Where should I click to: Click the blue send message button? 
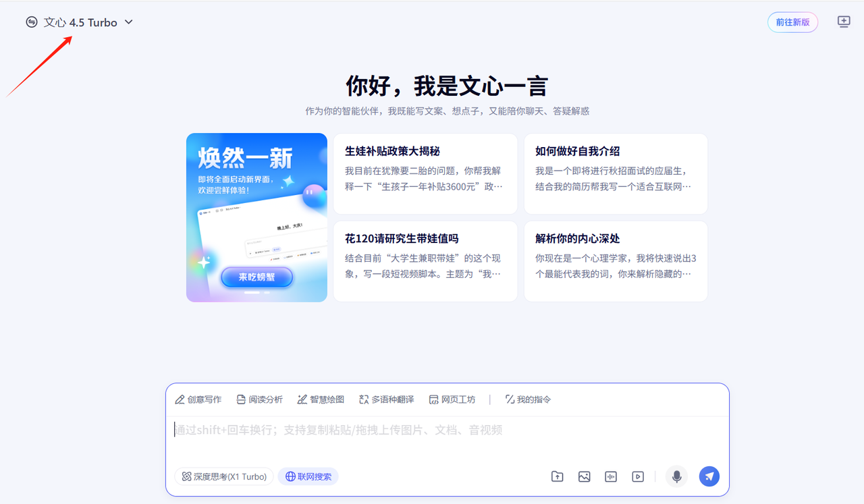coord(709,476)
